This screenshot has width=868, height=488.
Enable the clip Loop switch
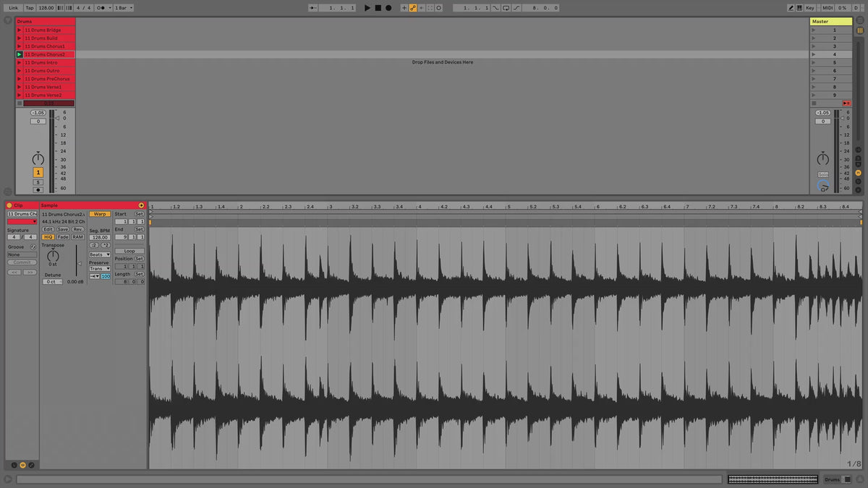129,251
